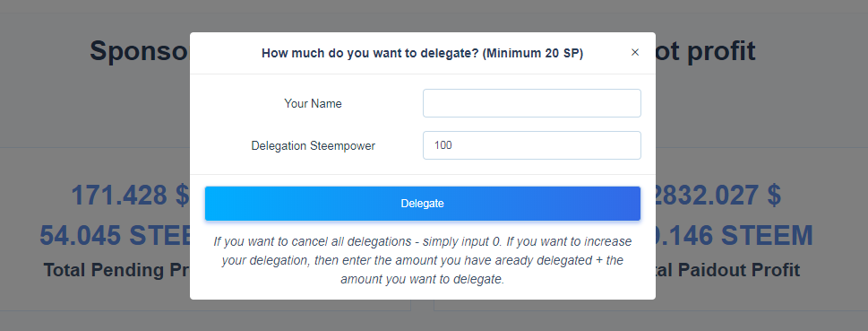Focus the Your Name text field

coord(532,103)
